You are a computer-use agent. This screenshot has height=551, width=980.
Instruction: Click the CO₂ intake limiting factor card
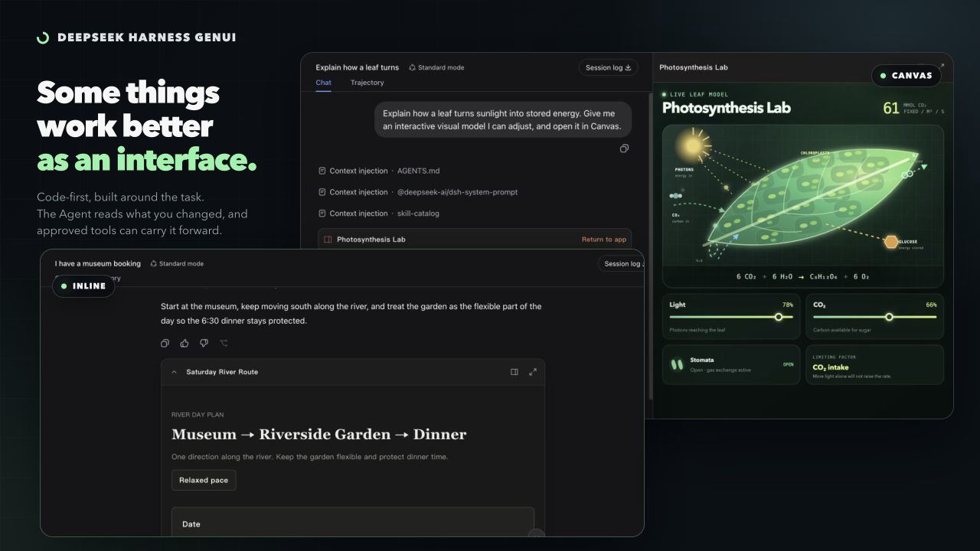[x=874, y=364]
